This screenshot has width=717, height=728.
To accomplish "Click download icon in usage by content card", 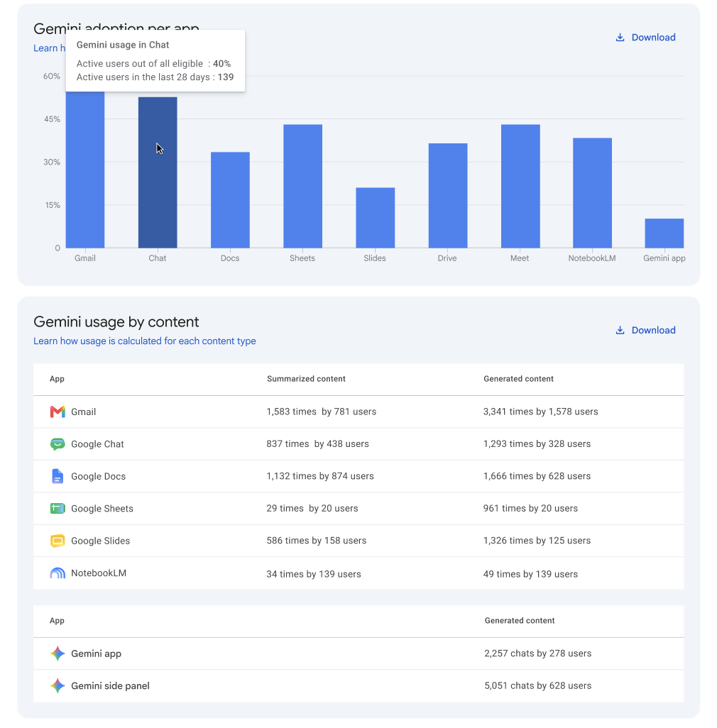I will [x=620, y=330].
